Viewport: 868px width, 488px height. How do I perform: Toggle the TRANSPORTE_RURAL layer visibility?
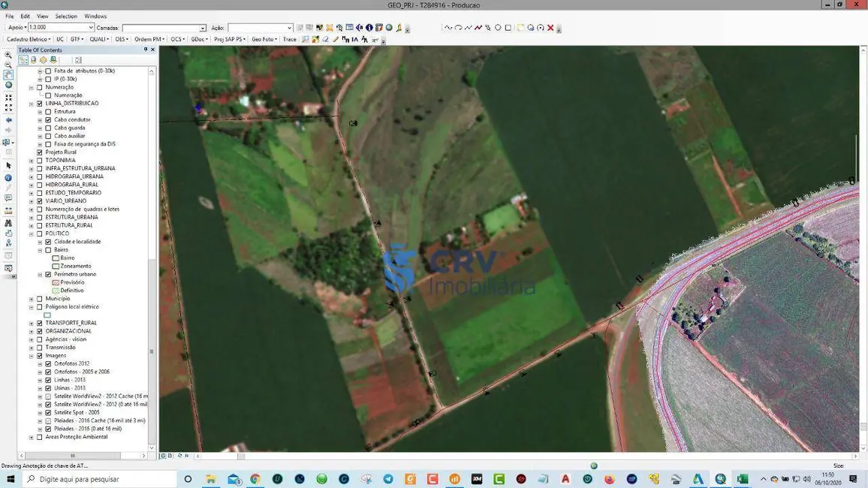40,323
